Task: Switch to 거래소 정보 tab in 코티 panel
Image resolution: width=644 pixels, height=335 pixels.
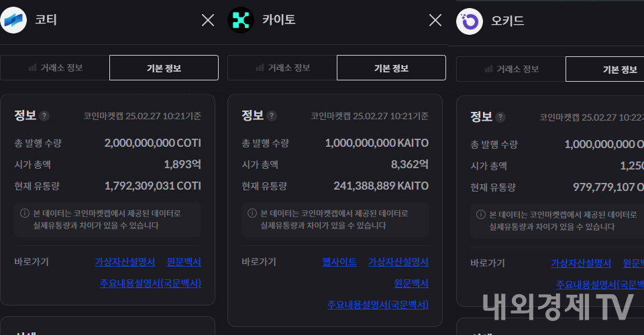Action: [55, 68]
